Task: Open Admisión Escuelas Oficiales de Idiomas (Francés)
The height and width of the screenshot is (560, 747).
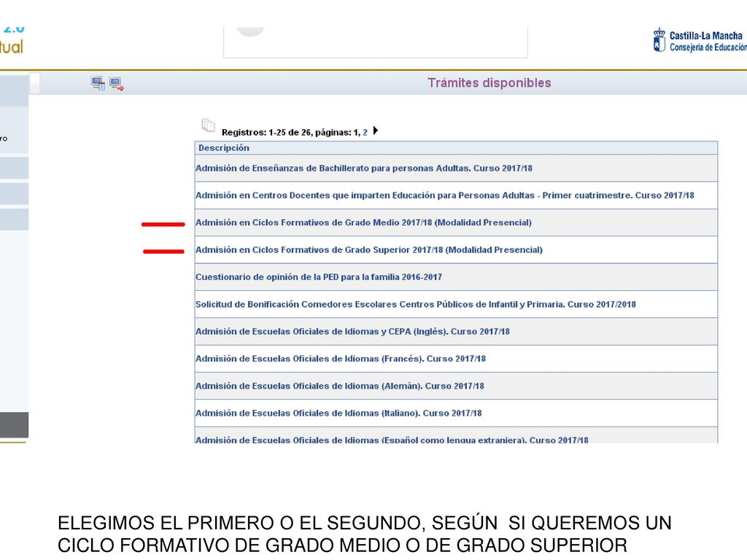Action: [341, 358]
